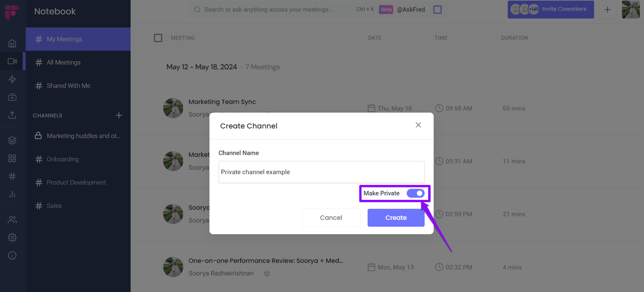644x292 pixels.
Task: Open the Home icon in left rail
Action: (x=12, y=43)
